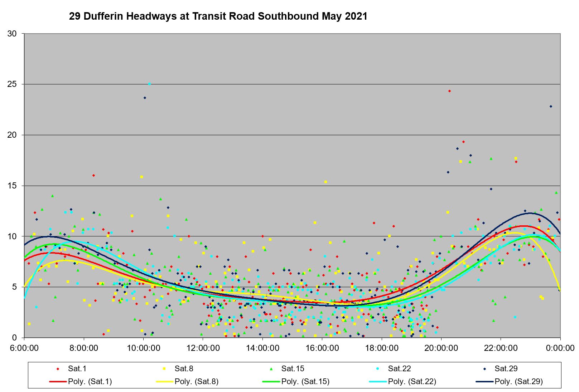This screenshot has height=392, width=579.
Task: Click the cyan Poly. (Sat.22) legend line
Action: [378, 382]
